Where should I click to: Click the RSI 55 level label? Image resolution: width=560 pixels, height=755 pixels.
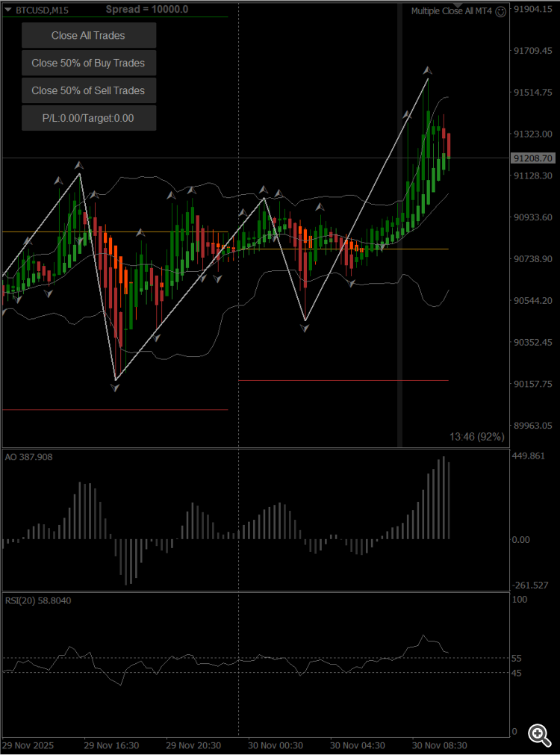517,658
